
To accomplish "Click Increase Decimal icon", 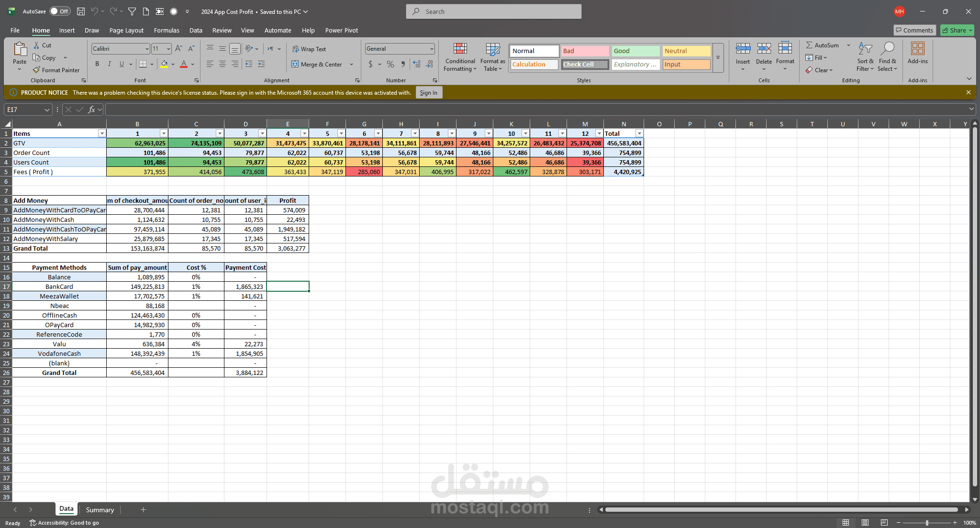I will [417, 64].
